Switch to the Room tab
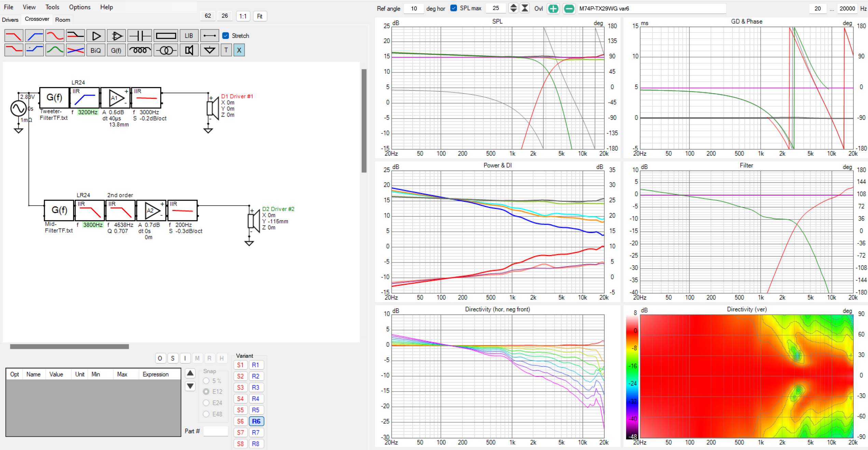Image resolution: width=868 pixels, height=450 pixels. coord(63,20)
